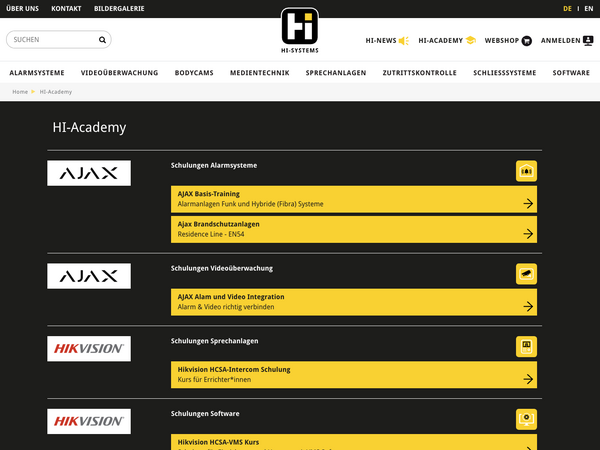
Task: Click arrow on AJAX Alam und Video row
Action: [528, 306]
